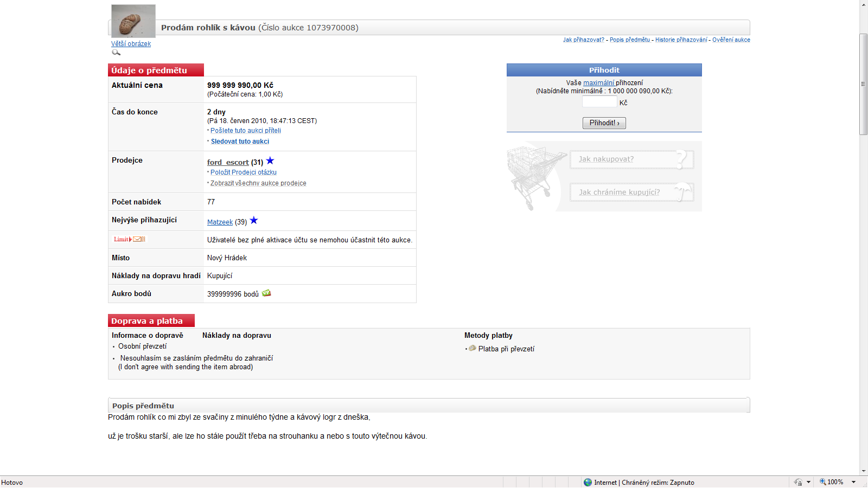Click the coin icon next to Platba při převzetí
Viewport: 868px width, 488px height.
click(x=473, y=348)
